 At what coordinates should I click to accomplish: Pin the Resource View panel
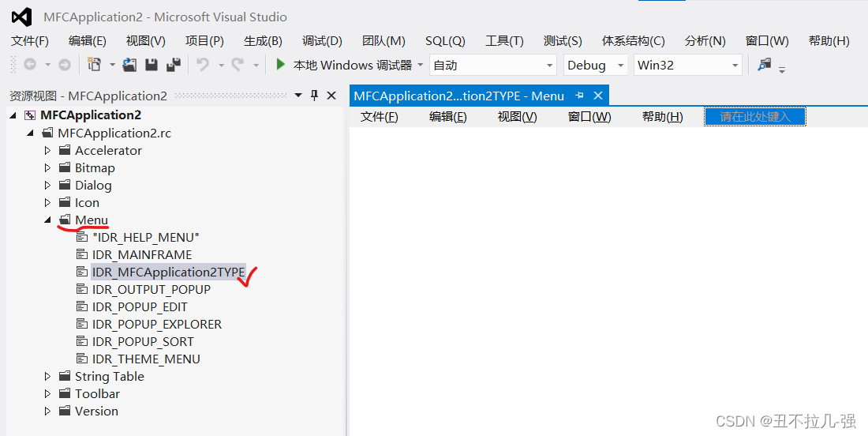[314, 96]
